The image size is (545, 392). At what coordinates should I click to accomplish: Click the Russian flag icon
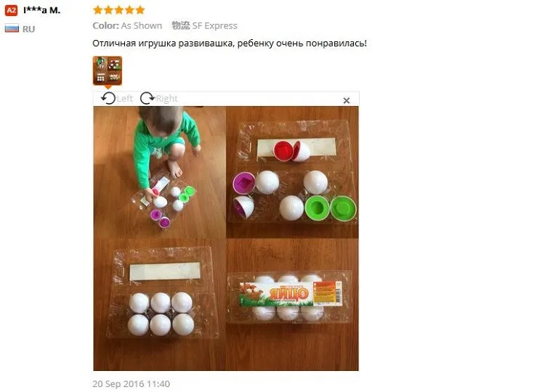12,28
